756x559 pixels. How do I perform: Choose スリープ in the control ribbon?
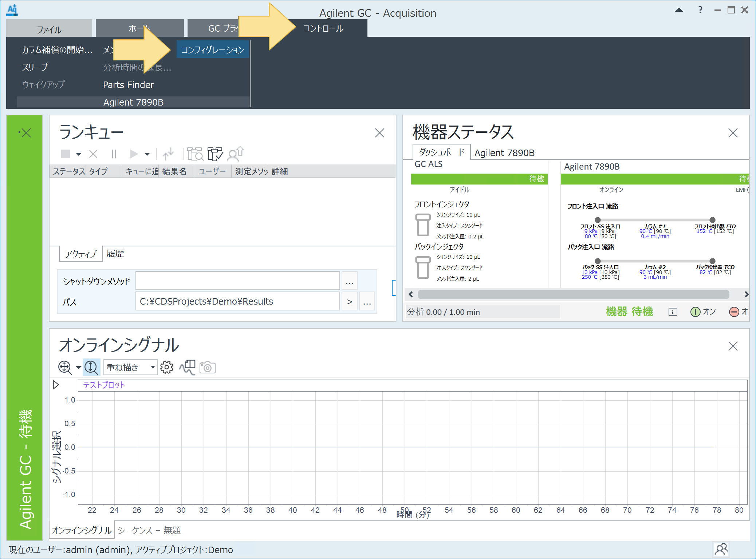(x=35, y=67)
